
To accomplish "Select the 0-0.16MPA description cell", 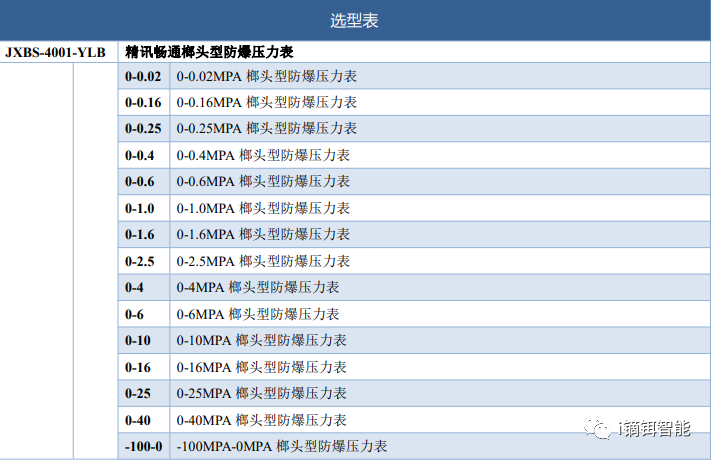I will tap(267, 102).
